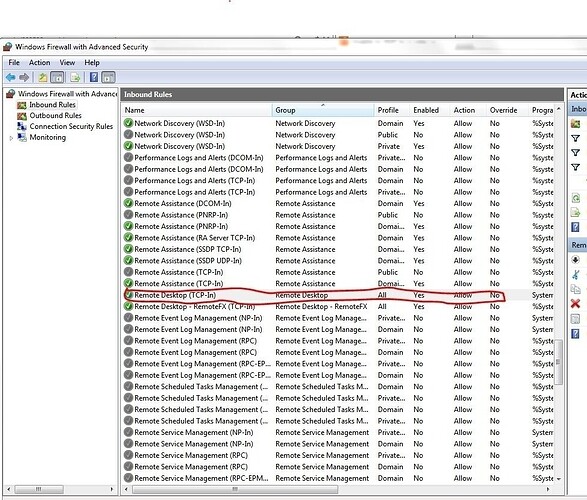Click the red X Delete icon
Image resolution: width=587 pixels, height=500 pixels.
[575, 304]
